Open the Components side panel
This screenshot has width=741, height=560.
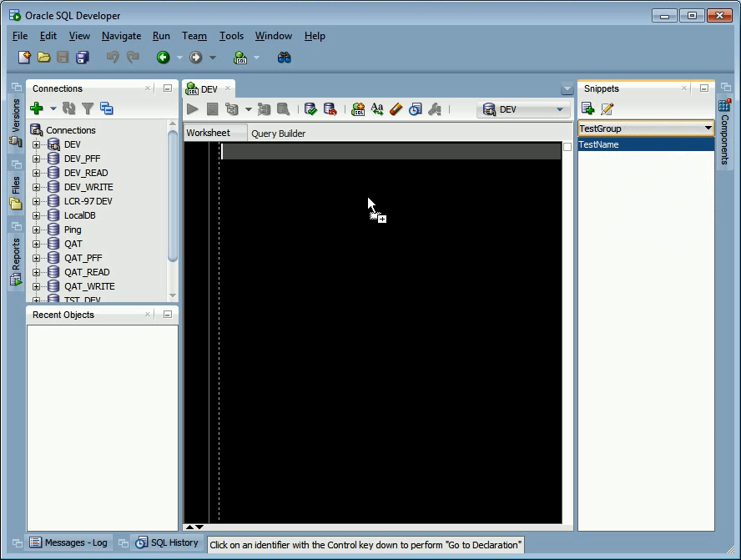coord(724,131)
